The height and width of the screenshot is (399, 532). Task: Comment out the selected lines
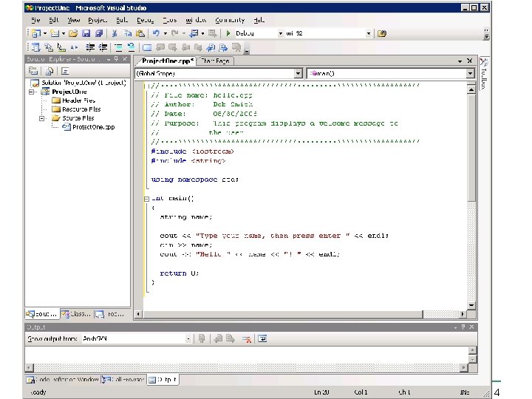(118, 47)
